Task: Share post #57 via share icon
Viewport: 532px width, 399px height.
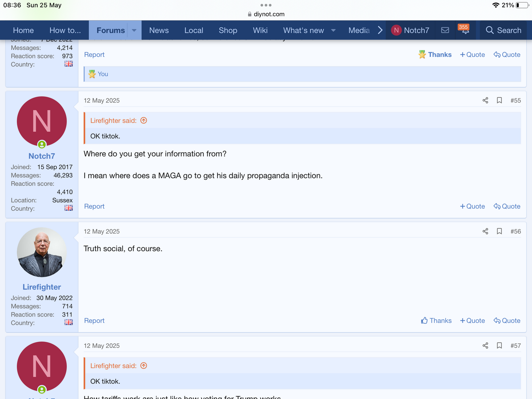Action: point(485,346)
